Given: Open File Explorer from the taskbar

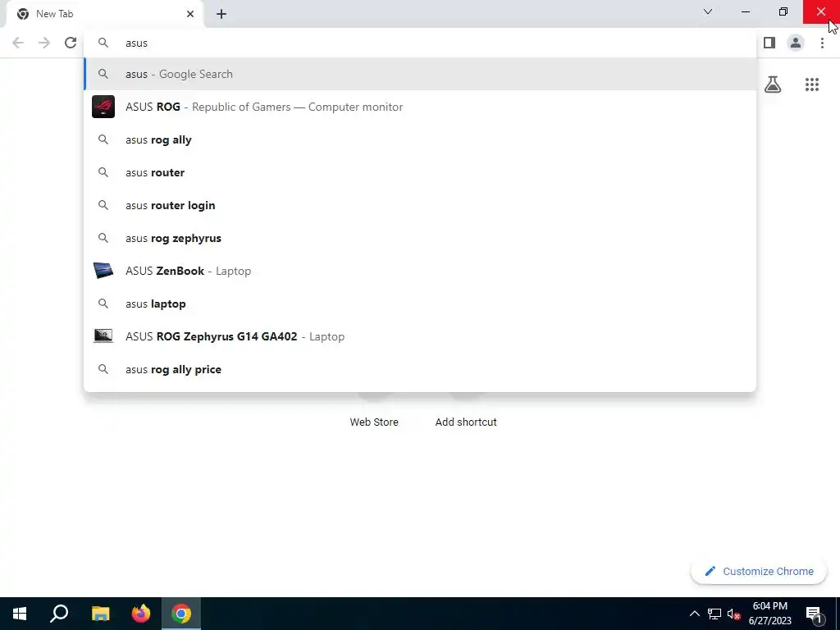Looking at the screenshot, I should tap(100, 614).
